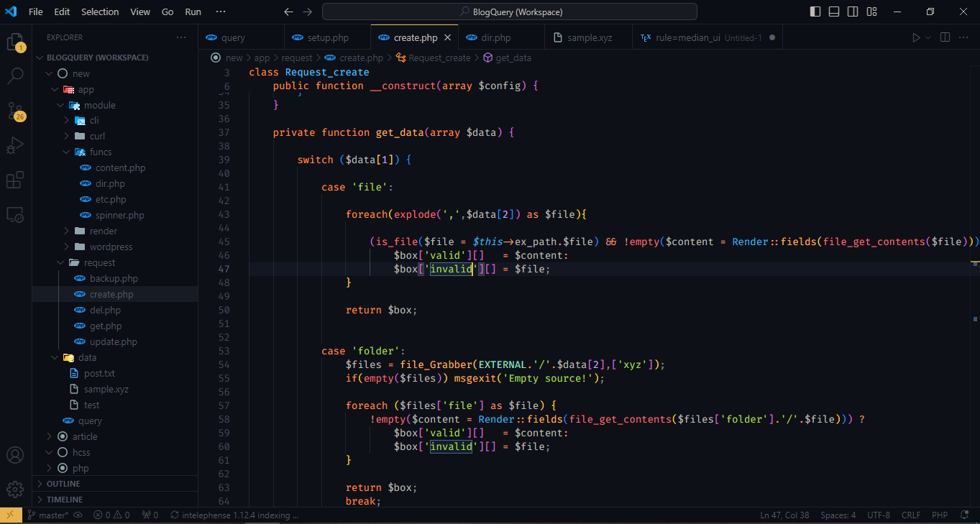Viewport: 980px width, 524px height.
Task: Click the BlogQuery workspace search box
Action: 510,12
